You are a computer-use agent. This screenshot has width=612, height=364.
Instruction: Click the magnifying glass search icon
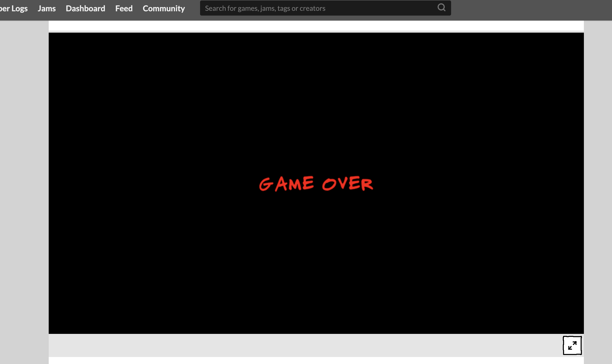coord(441,8)
